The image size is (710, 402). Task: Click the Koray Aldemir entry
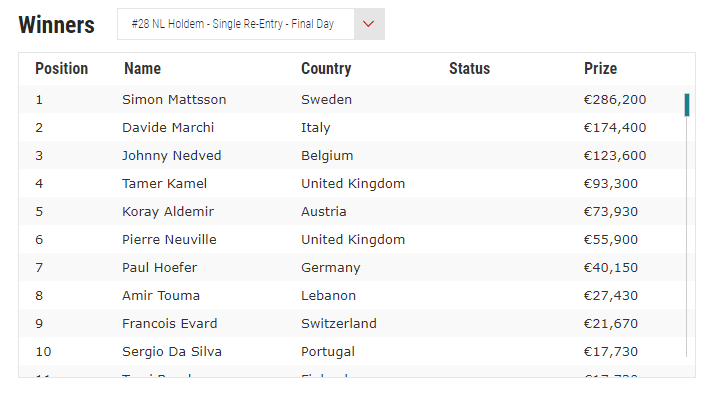(168, 212)
